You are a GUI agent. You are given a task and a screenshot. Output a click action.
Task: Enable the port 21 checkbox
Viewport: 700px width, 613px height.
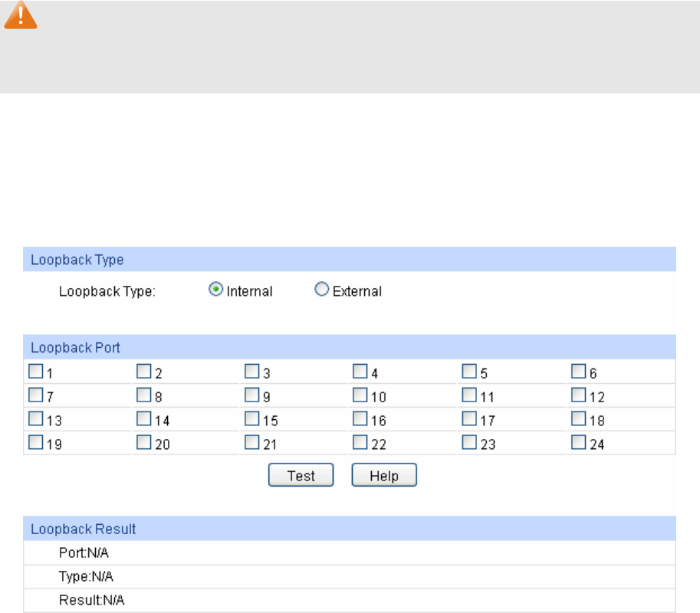[x=251, y=442]
